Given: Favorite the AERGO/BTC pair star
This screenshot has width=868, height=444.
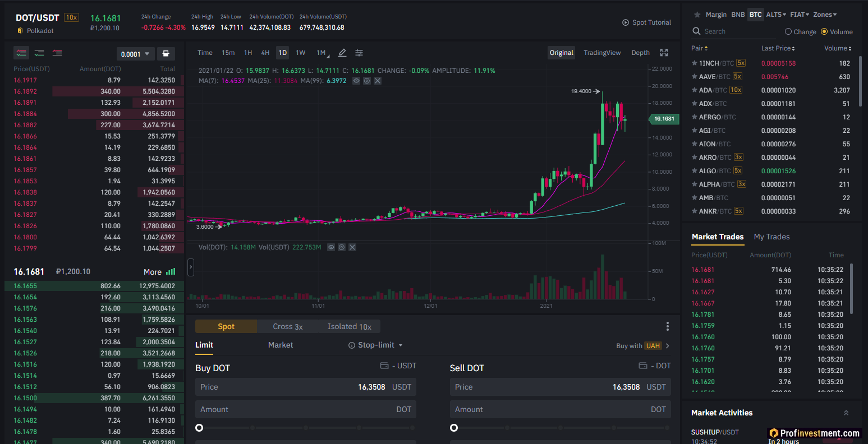Looking at the screenshot, I should pyautogui.click(x=695, y=117).
